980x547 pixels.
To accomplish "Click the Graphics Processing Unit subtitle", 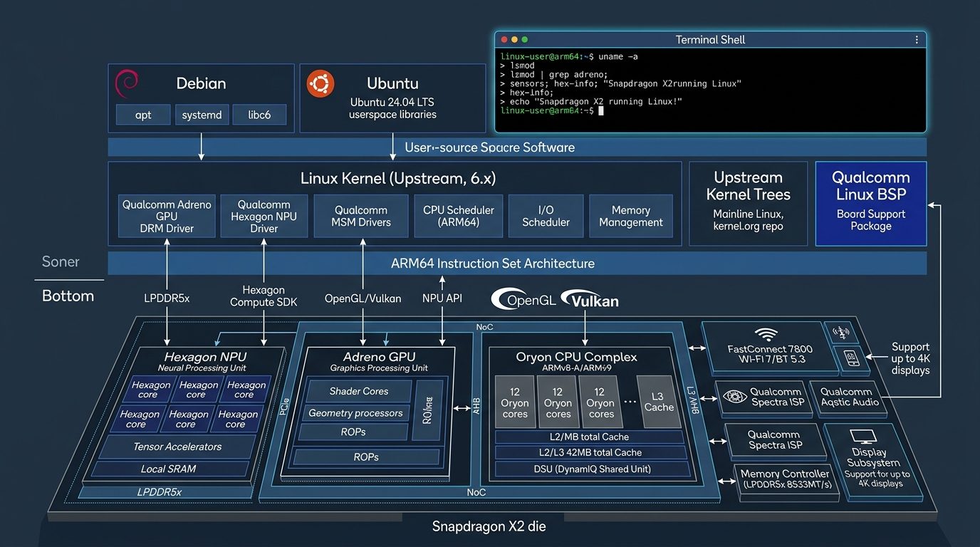I will 379,368.
